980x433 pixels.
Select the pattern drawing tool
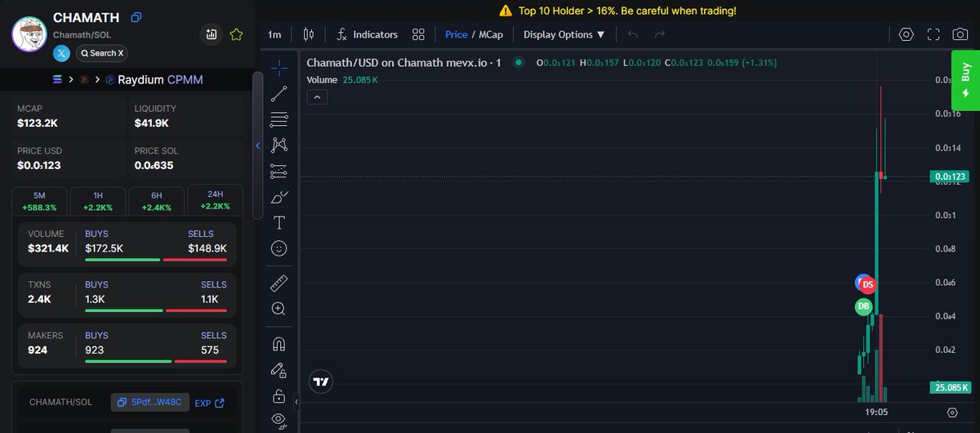pos(278,145)
